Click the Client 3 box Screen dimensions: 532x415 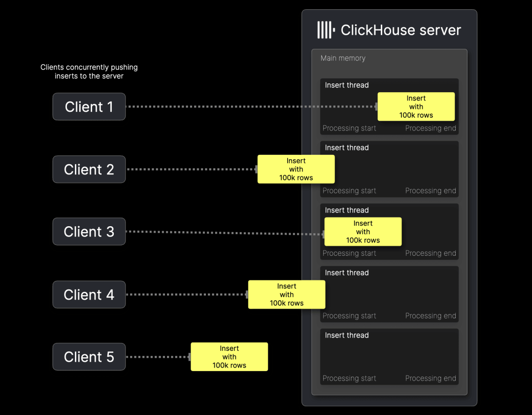point(89,232)
